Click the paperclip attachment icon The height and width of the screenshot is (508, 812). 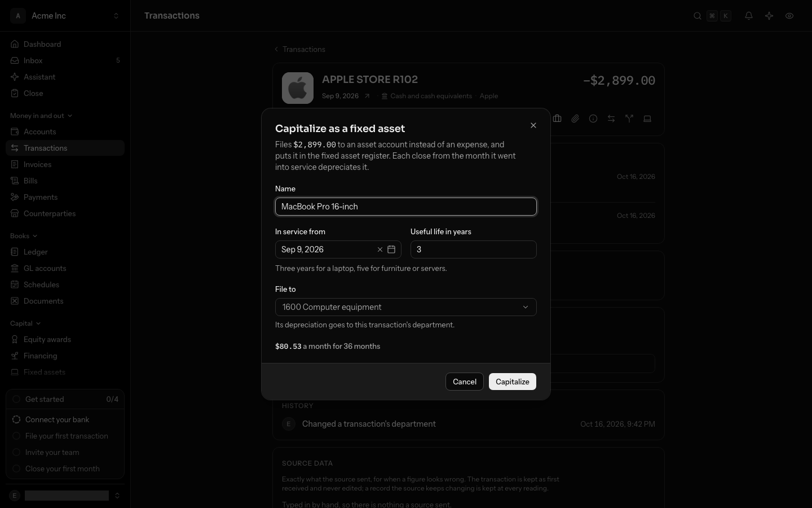click(x=575, y=119)
